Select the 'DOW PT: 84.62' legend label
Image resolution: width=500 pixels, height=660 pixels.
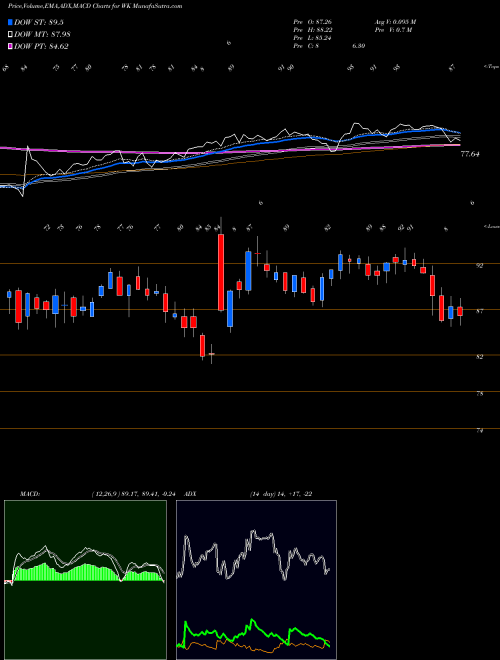[42, 47]
